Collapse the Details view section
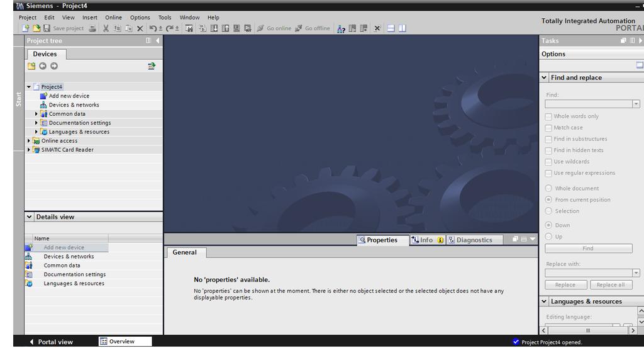The width and height of the screenshot is (644, 348). tap(29, 216)
